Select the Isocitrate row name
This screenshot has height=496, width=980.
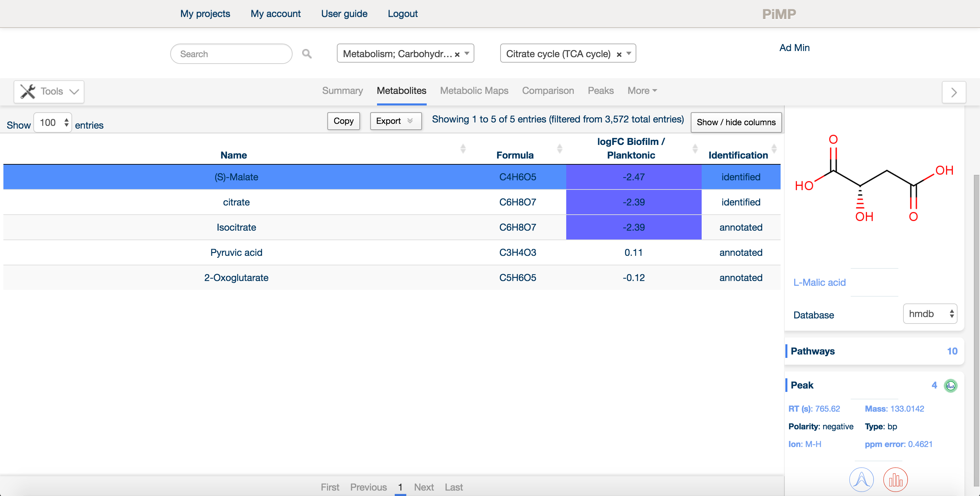click(x=236, y=227)
